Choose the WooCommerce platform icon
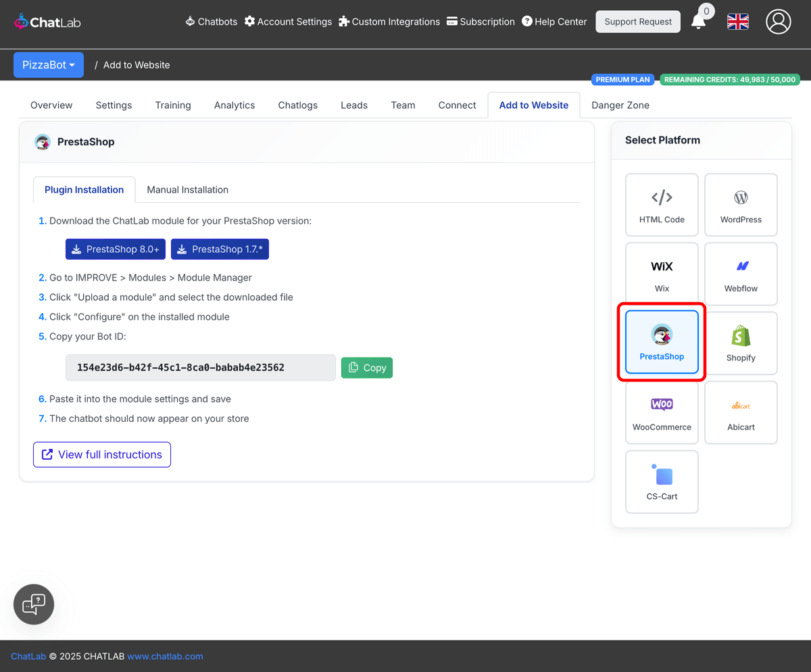 click(662, 412)
